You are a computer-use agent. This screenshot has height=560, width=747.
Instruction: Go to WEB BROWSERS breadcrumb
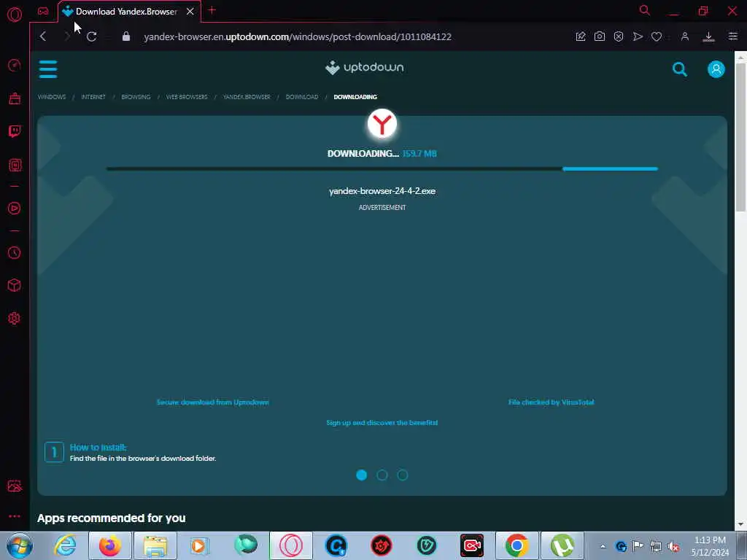pyautogui.click(x=187, y=97)
